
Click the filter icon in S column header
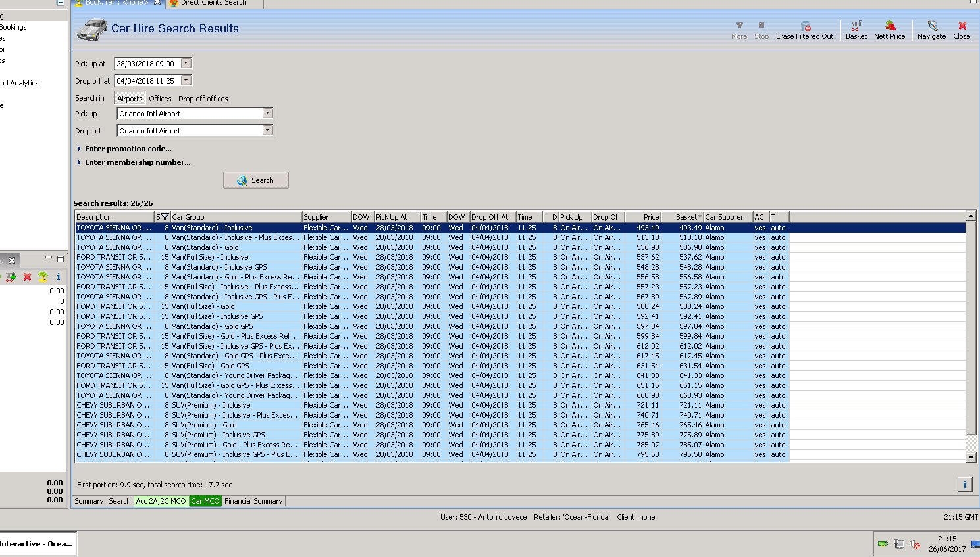coord(165,217)
